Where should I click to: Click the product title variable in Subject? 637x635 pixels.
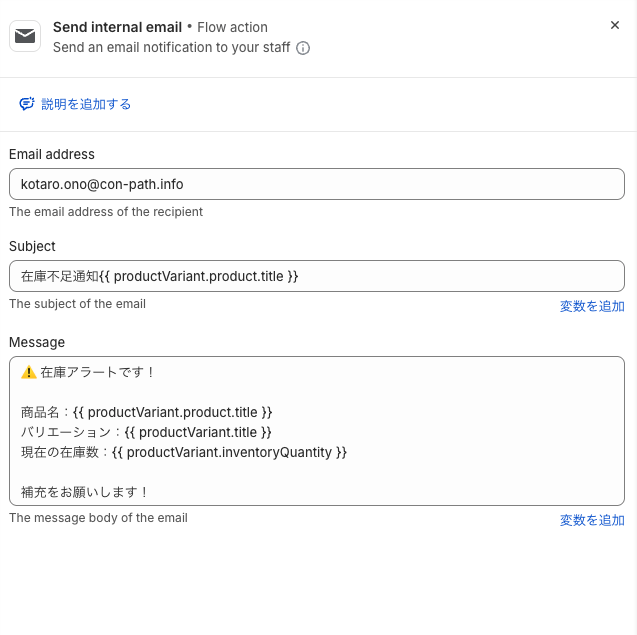tap(199, 276)
